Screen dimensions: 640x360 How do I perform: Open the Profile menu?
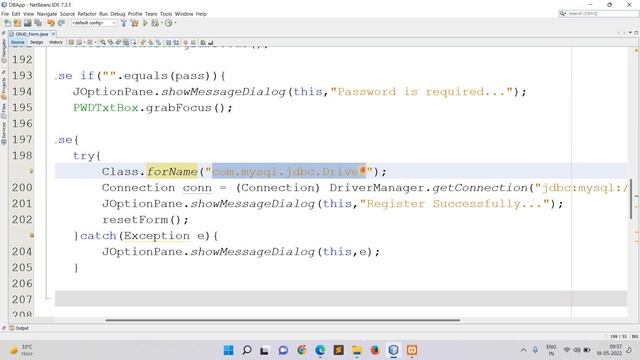(135, 14)
